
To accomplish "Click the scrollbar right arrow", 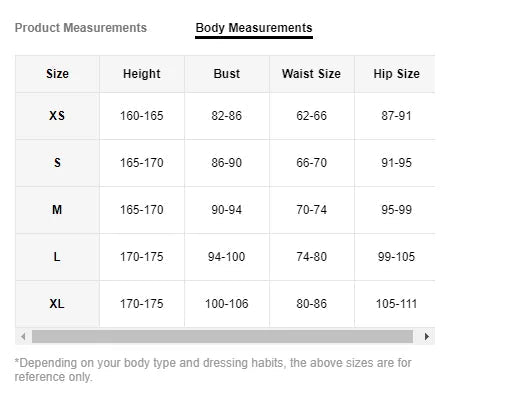I will [x=427, y=336].
